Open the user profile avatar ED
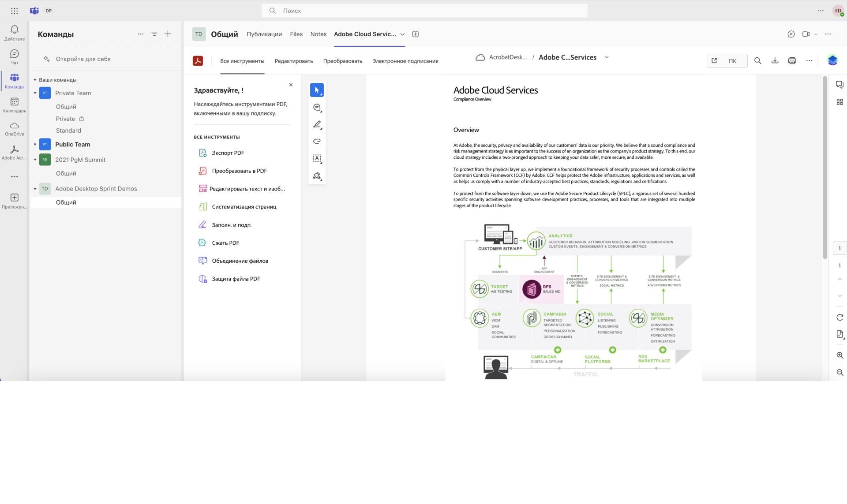 pyautogui.click(x=838, y=11)
